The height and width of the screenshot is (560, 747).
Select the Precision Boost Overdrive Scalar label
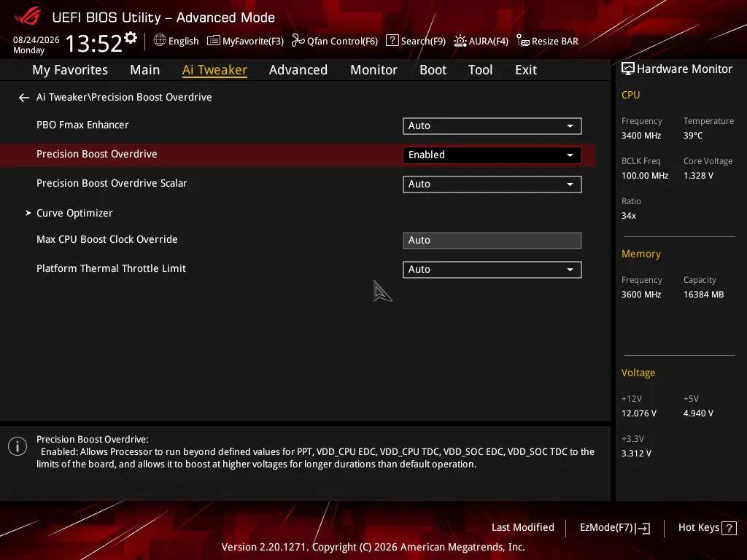pyautogui.click(x=112, y=183)
